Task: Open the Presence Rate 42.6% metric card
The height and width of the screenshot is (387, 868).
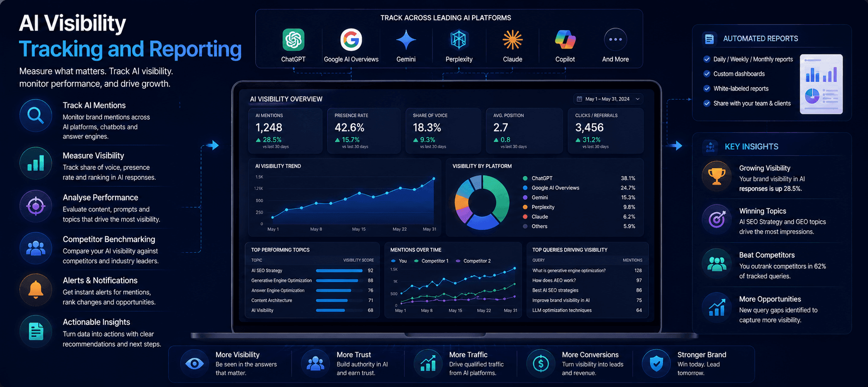Action: point(364,131)
